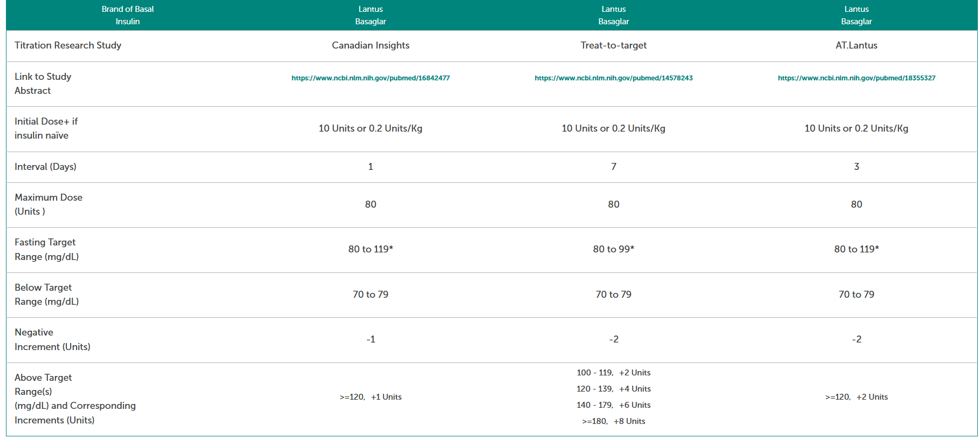Select the Treat-to-target study name cell
Image resolution: width=980 pixels, height=438 pixels.
tap(613, 45)
